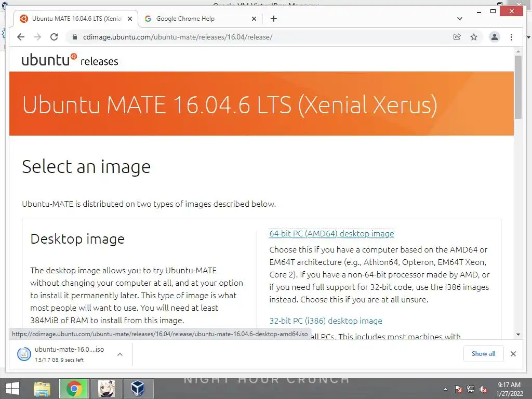532x399 pixels.
Task: Click the Action Center flag tray icon
Action: (x=458, y=389)
